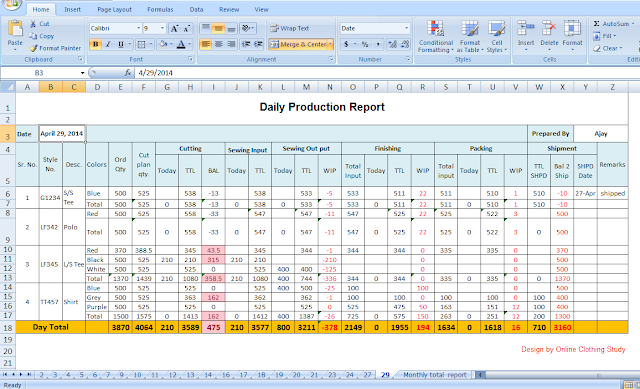This screenshot has height=389, width=640.
Task: Click the horizontal scrollbar left arrow
Action: coord(481,375)
